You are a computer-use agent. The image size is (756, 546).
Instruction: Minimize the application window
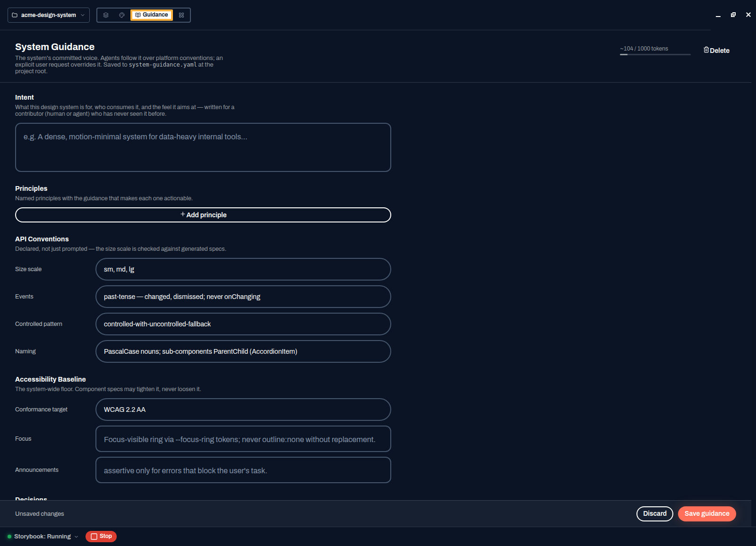coord(718,15)
